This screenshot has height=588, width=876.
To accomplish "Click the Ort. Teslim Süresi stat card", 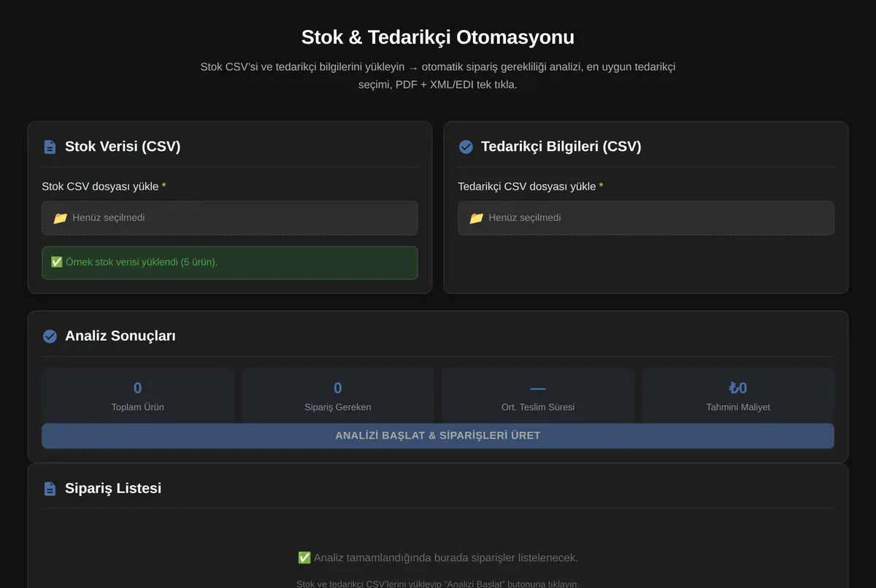I will tap(538, 396).
